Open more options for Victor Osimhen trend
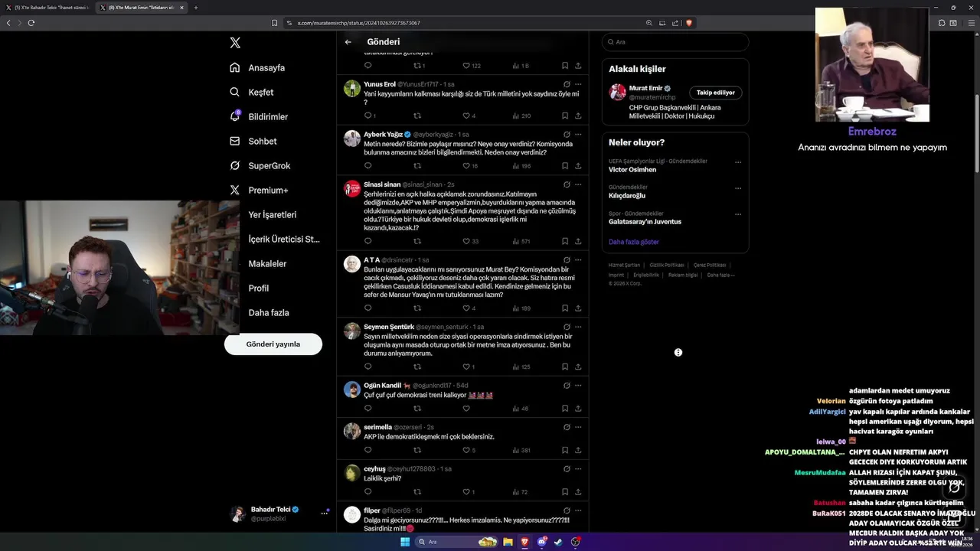 click(x=738, y=162)
